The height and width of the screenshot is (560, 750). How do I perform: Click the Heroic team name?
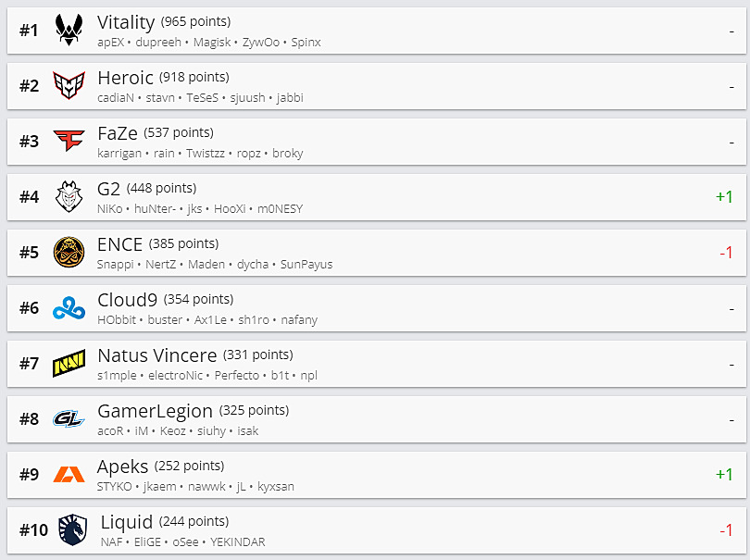pyautogui.click(x=124, y=78)
